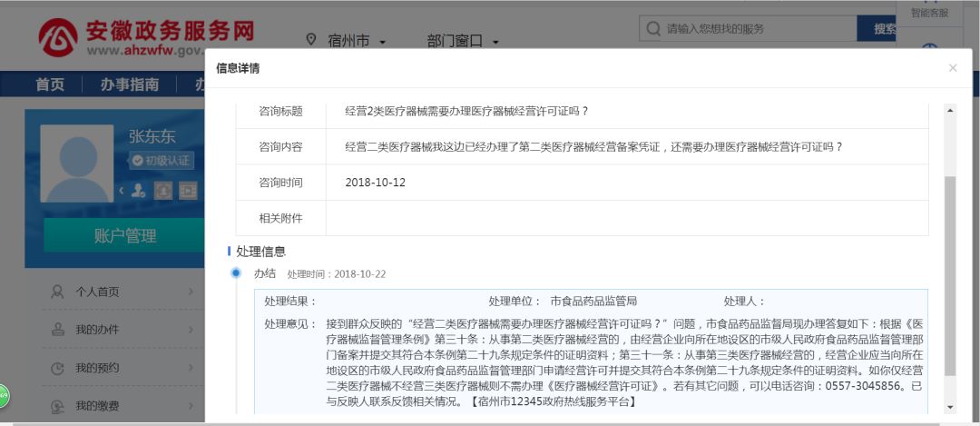
Task: Click the 安徽政务服务网 logo
Action: coord(147,37)
